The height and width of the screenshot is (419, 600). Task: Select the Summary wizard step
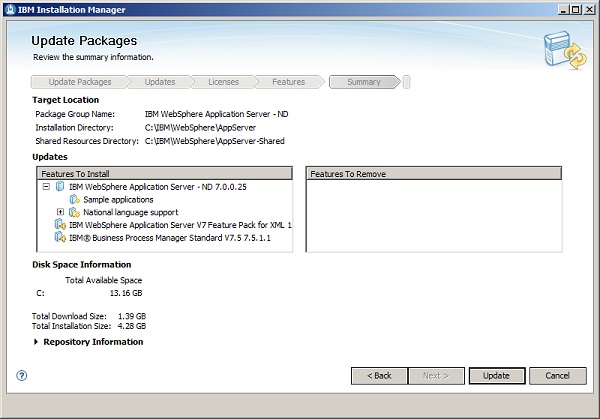364,82
